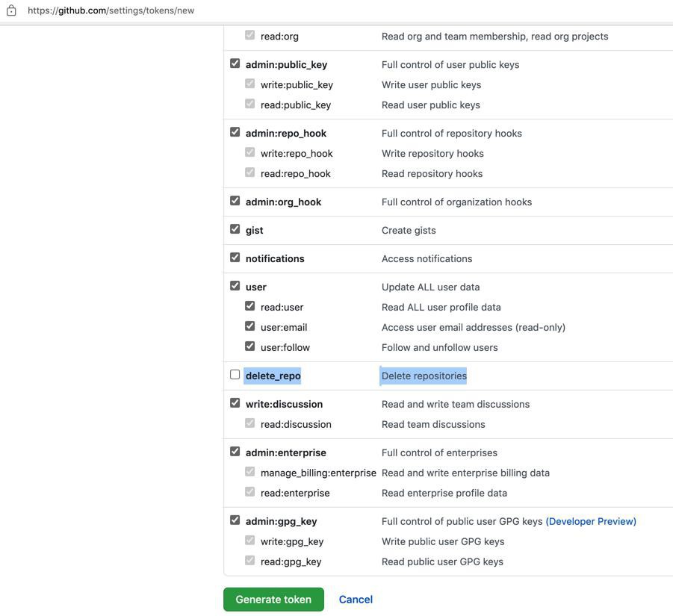The image size is (673, 616).
Task: Click the highlighted delete_repo label
Action: 273,376
